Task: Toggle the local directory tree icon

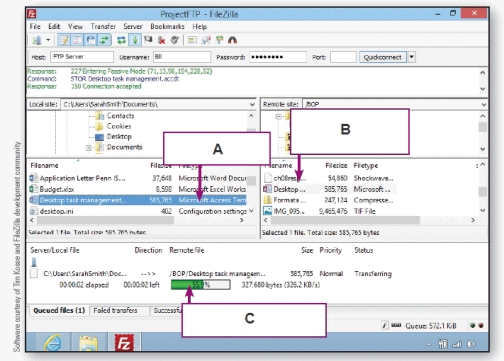Action: pos(77,40)
